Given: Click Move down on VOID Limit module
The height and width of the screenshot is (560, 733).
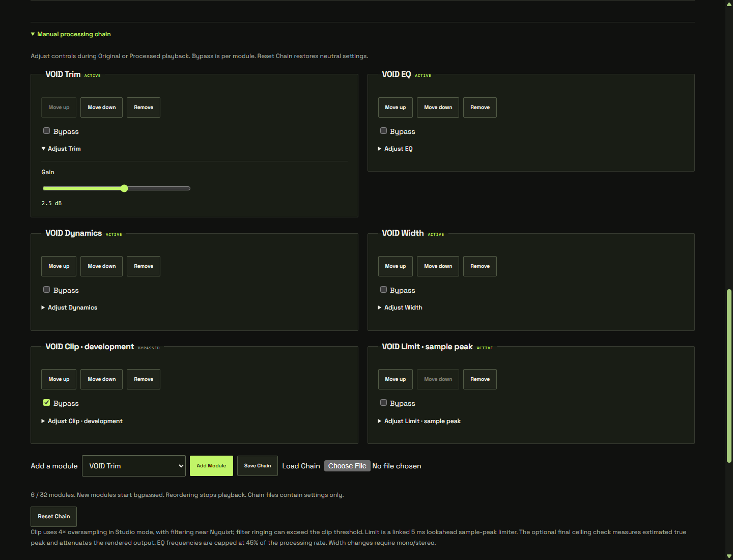Looking at the screenshot, I should pyautogui.click(x=438, y=379).
